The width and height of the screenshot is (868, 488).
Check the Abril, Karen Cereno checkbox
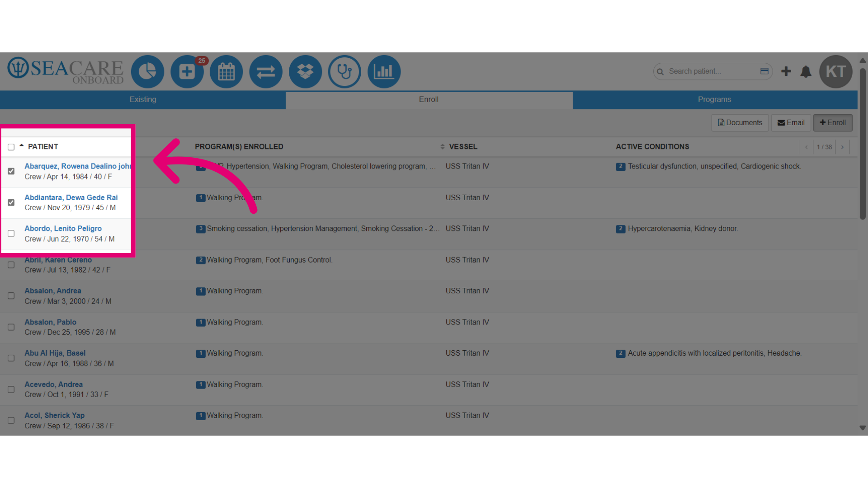[x=11, y=265]
